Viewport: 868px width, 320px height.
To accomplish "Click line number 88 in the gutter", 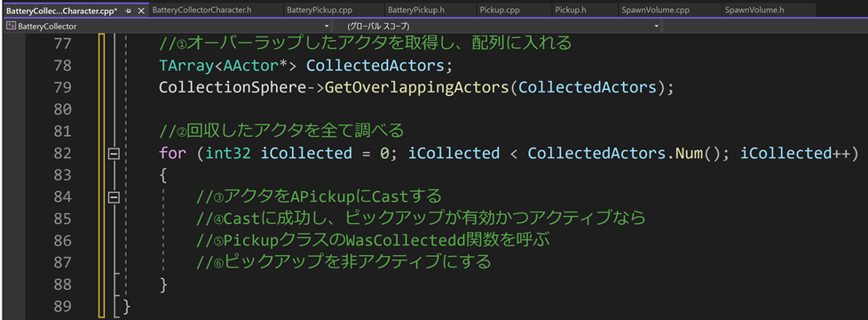I will coord(62,284).
